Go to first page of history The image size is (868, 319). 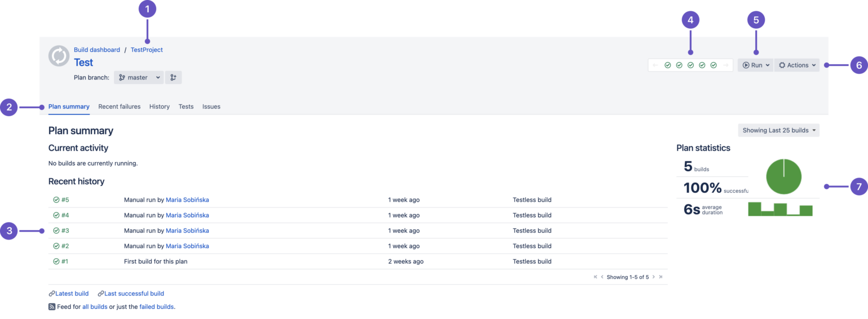tap(595, 277)
